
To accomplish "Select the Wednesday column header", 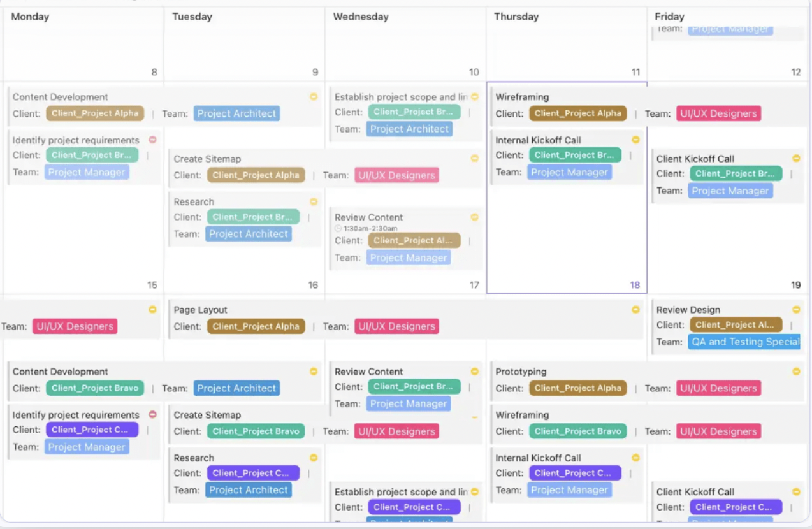I will (361, 17).
